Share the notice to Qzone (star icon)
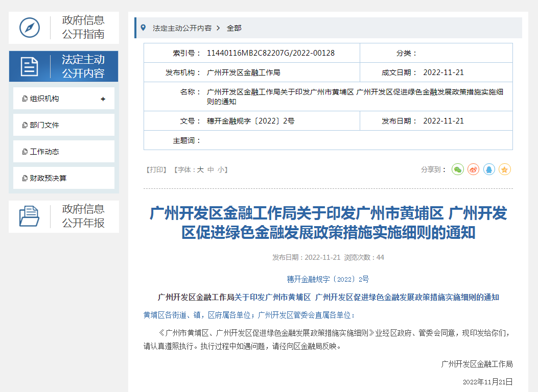 point(505,169)
